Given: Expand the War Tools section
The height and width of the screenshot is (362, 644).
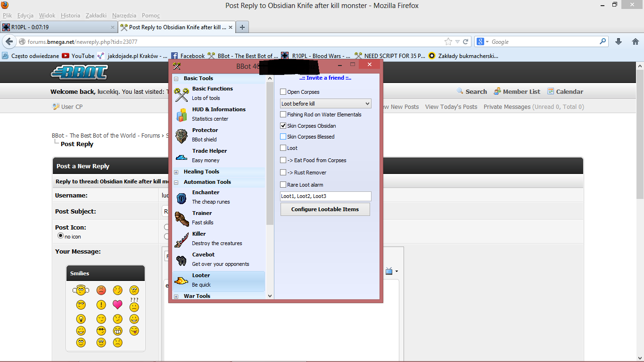Looking at the screenshot, I should (176, 296).
